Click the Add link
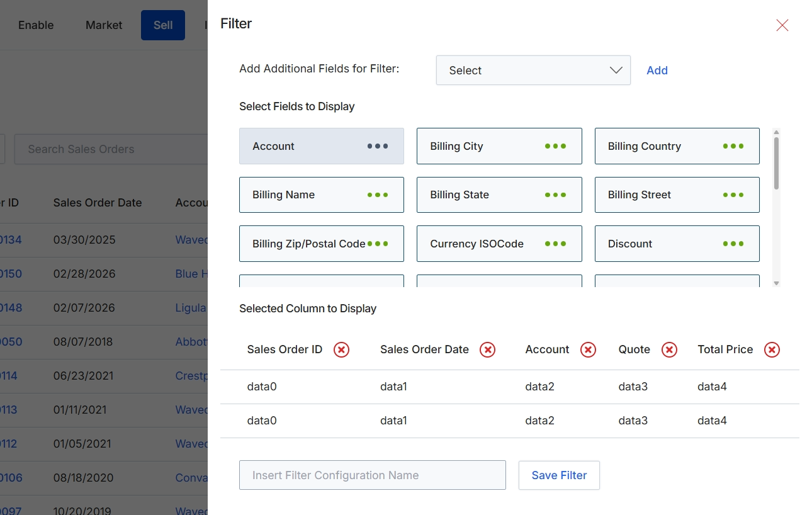This screenshot has height=515, width=812. [x=657, y=71]
